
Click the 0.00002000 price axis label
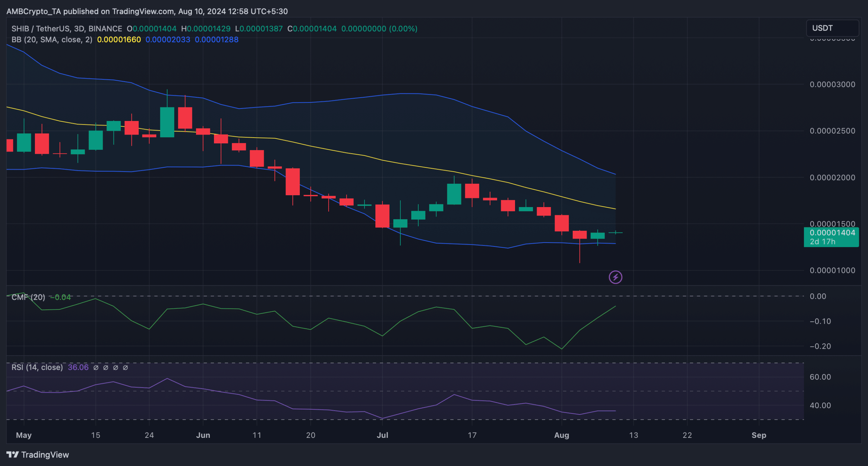point(832,178)
